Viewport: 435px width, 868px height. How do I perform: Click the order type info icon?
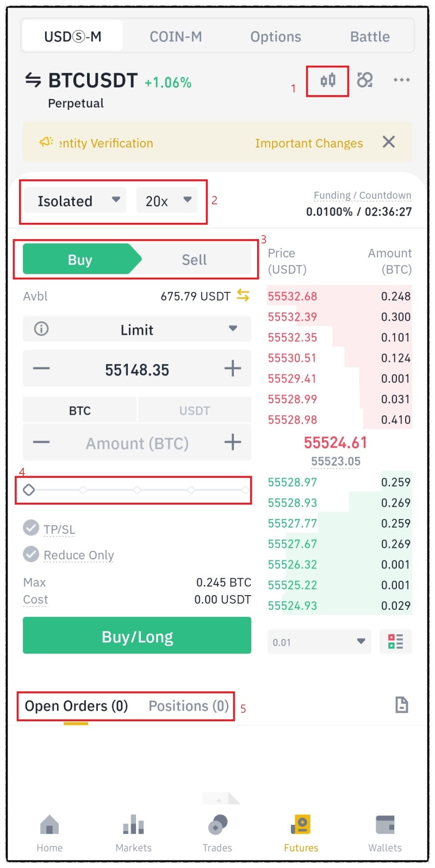tap(41, 329)
